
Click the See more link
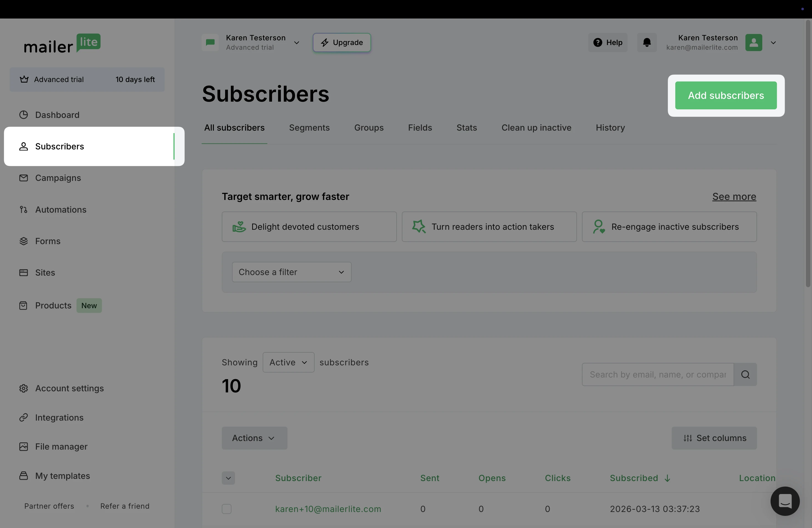tap(734, 196)
